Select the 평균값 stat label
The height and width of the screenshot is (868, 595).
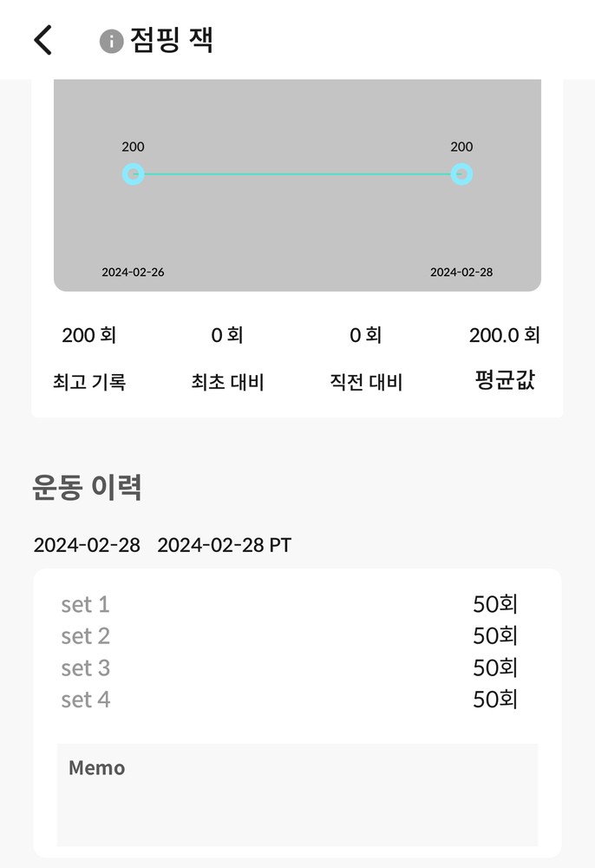point(505,380)
